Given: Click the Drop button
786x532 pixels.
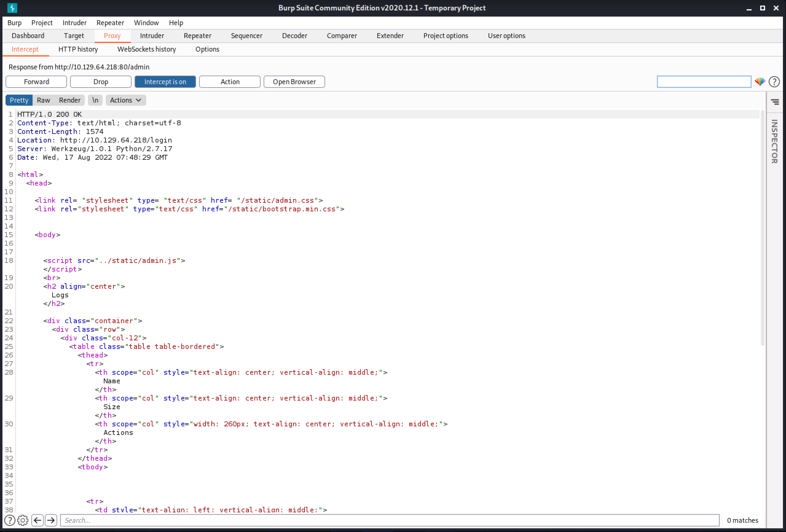Looking at the screenshot, I should [x=101, y=82].
